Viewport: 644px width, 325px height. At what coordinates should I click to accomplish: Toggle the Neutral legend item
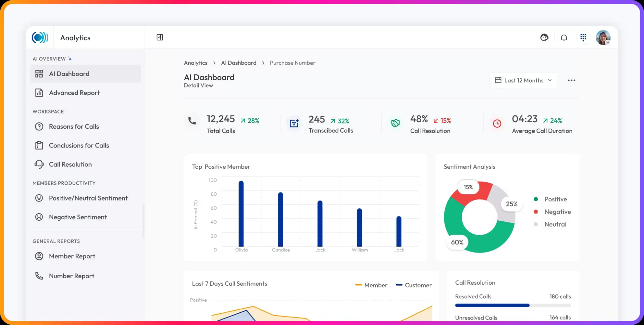[x=550, y=224]
